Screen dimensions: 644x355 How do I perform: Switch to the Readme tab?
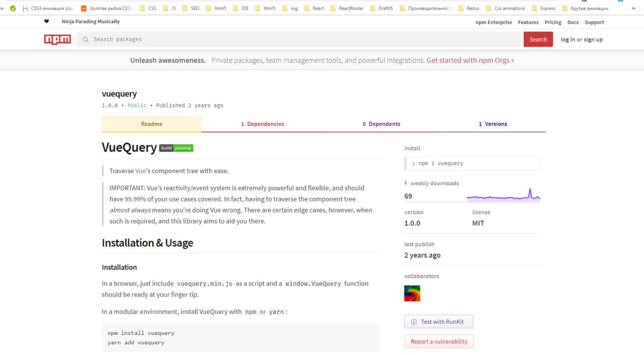[151, 124]
